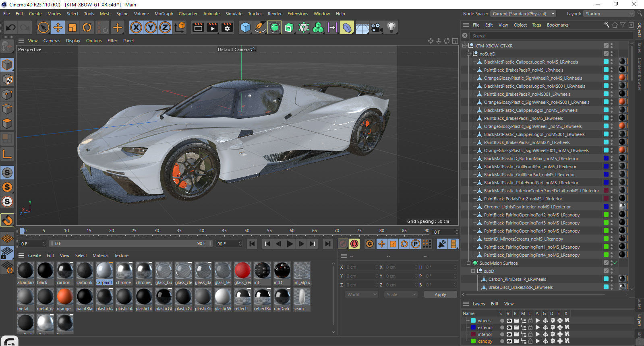The image size is (644, 346).
Task: Click exterior layer blue color swatch
Action: pos(473,327)
